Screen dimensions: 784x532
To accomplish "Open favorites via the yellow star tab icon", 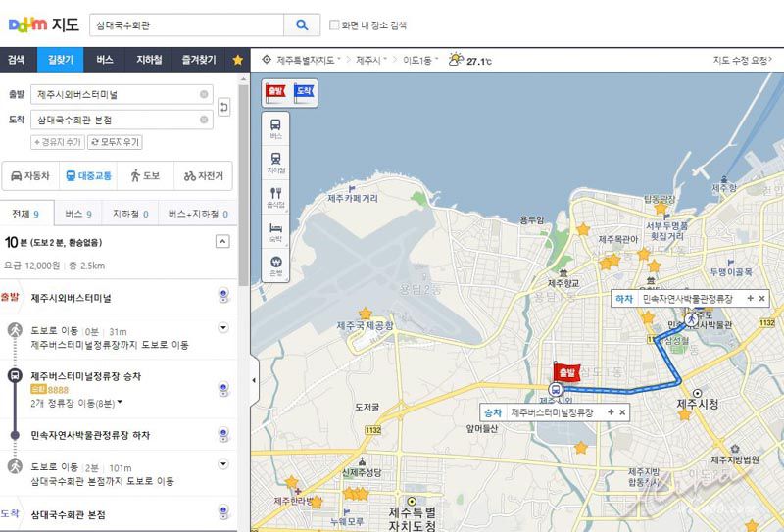I will pyautogui.click(x=237, y=60).
